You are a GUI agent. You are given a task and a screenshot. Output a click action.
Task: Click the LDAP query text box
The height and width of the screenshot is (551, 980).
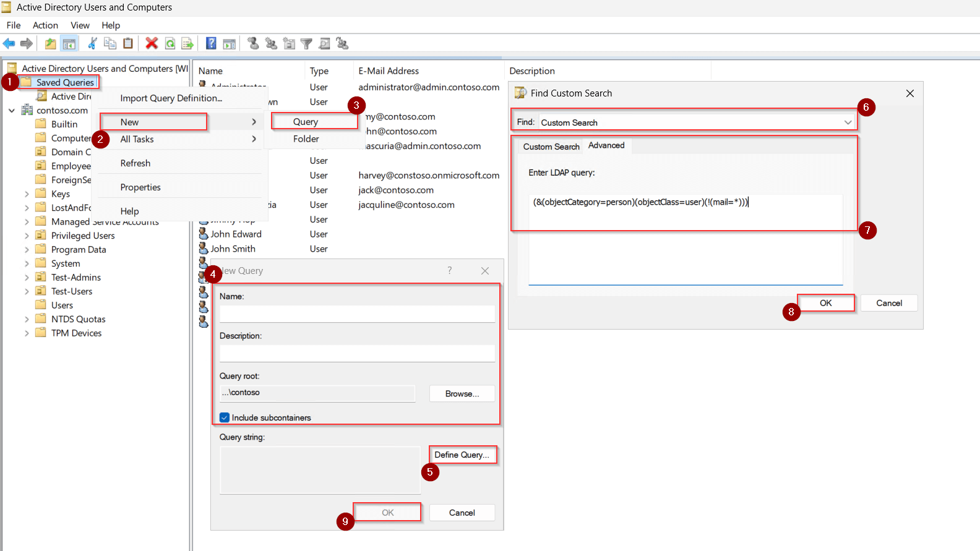coord(686,240)
